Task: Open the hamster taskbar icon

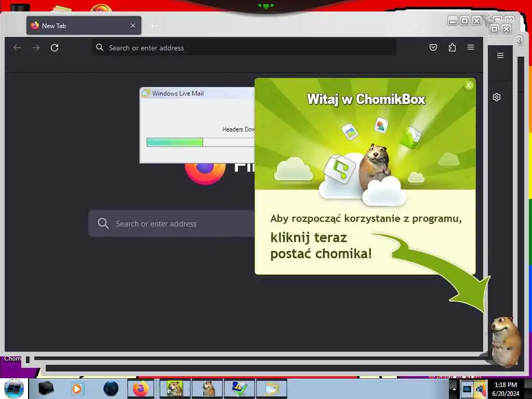Action: 208,389
